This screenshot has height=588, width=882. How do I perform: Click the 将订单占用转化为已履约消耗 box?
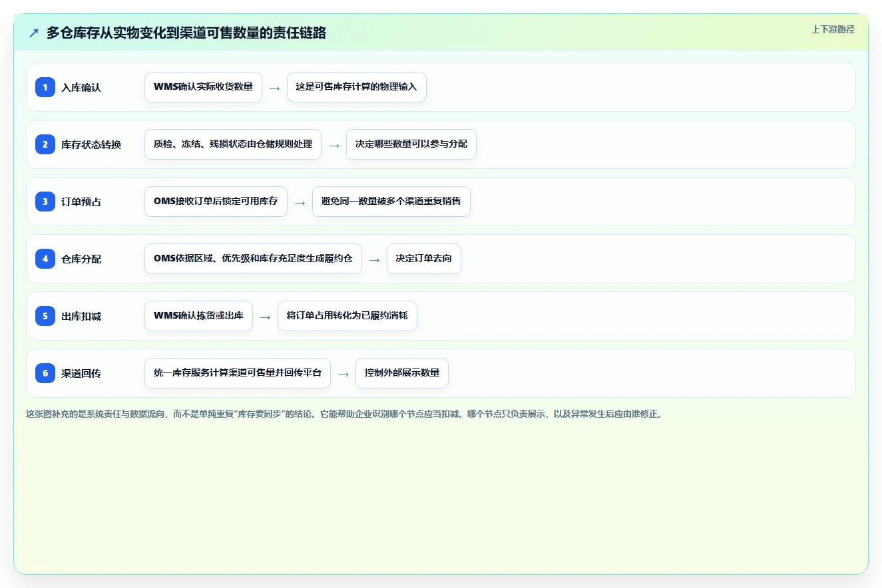tap(347, 316)
